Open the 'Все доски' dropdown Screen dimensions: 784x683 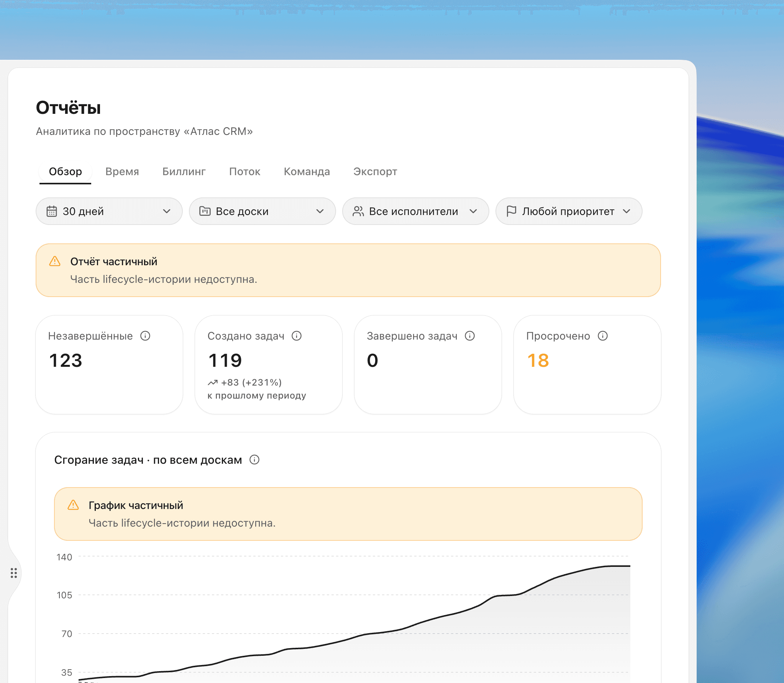262,211
